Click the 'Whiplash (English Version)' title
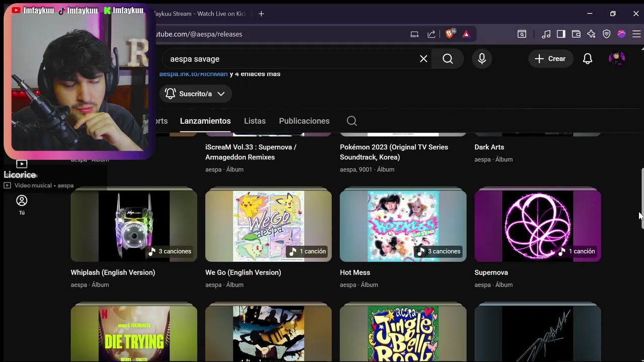644x362 pixels. pos(113,273)
